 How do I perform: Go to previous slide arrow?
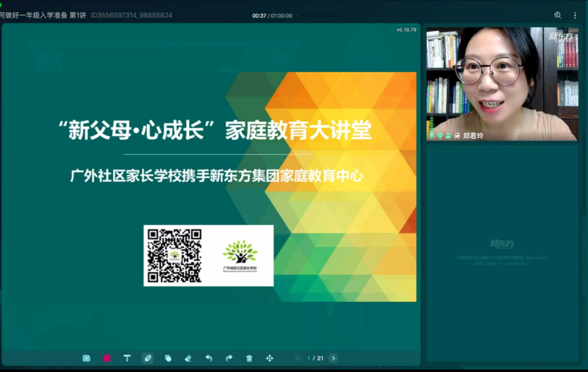298,358
